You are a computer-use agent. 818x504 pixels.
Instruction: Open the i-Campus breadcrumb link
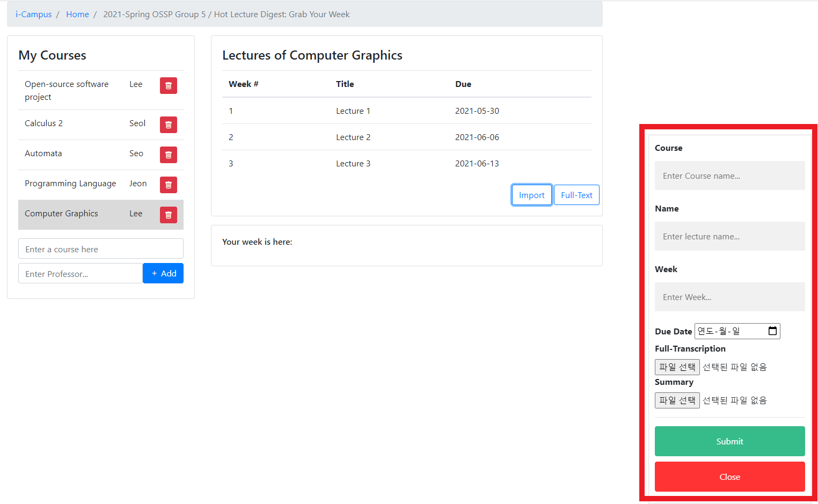click(33, 14)
